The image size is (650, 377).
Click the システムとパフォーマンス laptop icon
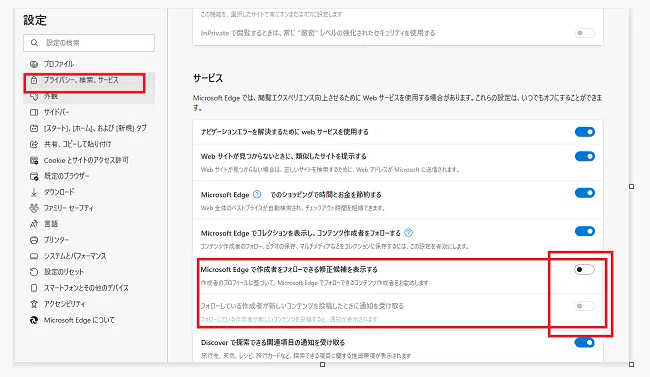[x=34, y=256]
